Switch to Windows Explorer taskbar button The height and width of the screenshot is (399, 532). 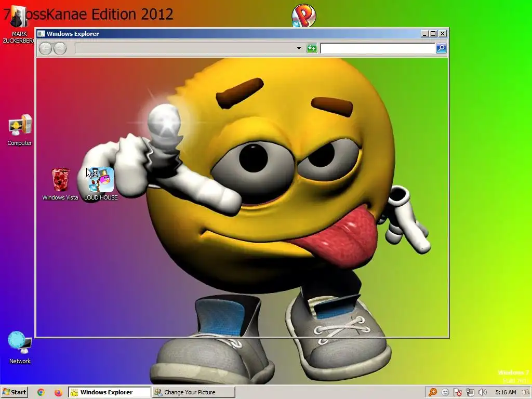109,392
